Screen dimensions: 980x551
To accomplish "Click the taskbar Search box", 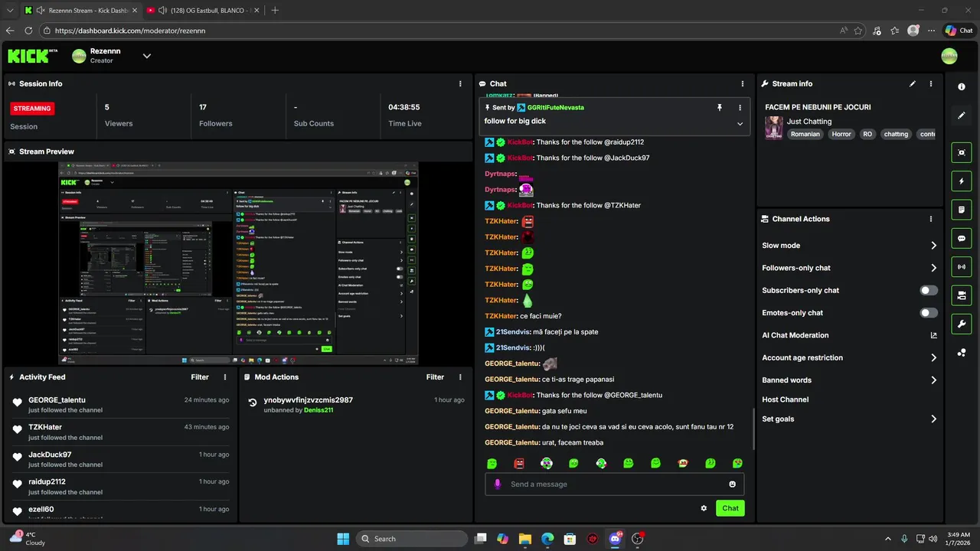I will click(413, 539).
